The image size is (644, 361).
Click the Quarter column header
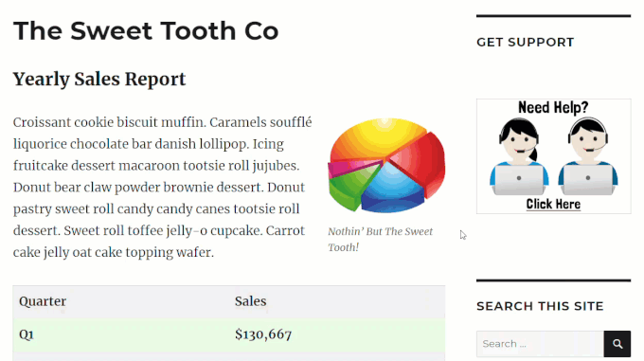point(43,301)
